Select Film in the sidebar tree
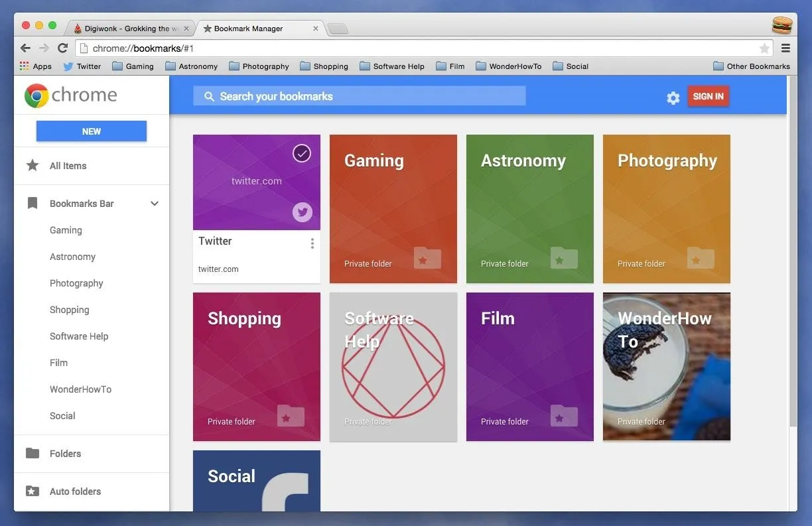The width and height of the screenshot is (812, 526). (58, 363)
